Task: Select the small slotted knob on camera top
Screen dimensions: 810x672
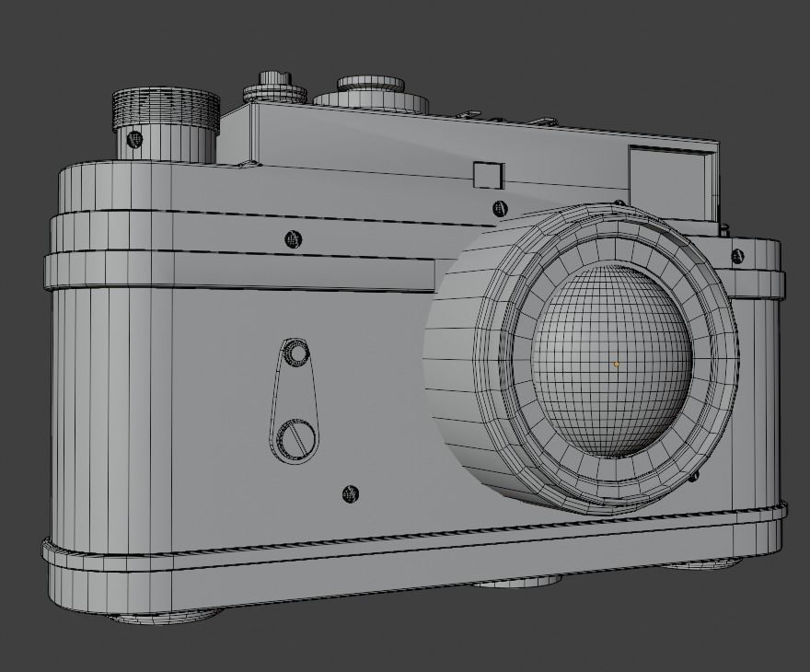Action: click(275, 87)
